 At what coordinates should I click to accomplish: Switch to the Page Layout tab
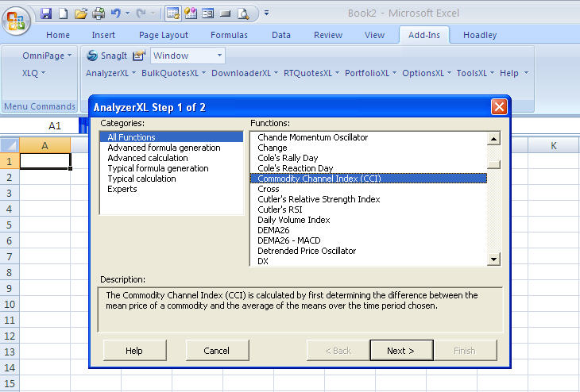[164, 35]
